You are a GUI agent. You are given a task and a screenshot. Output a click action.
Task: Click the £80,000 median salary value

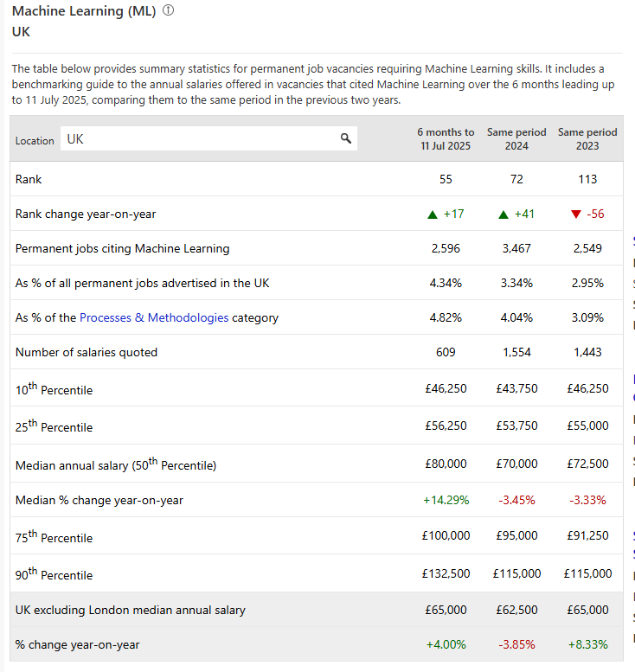click(x=446, y=464)
